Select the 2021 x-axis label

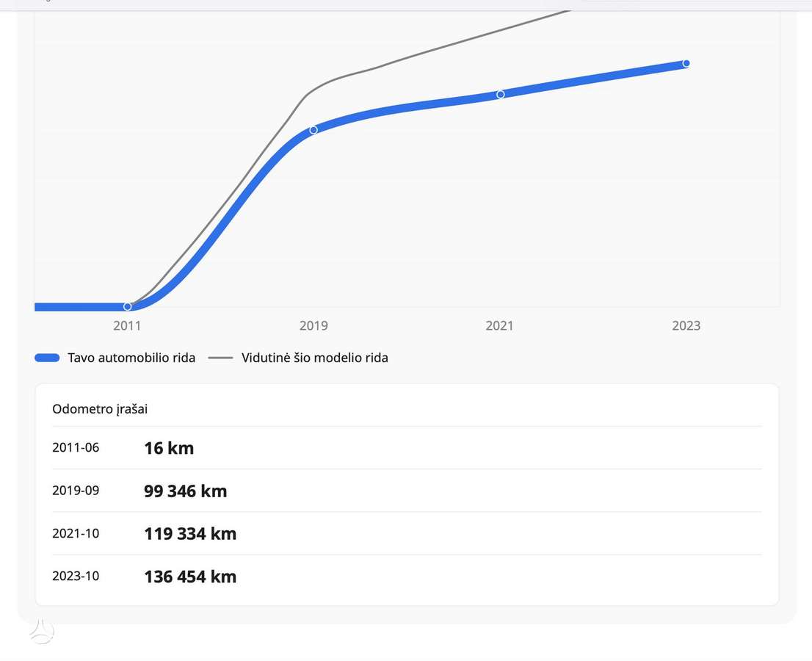coord(499,326)
